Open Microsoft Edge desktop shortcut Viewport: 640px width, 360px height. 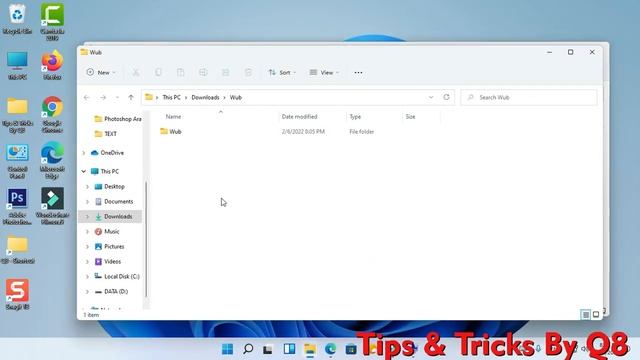coord(52,160)
